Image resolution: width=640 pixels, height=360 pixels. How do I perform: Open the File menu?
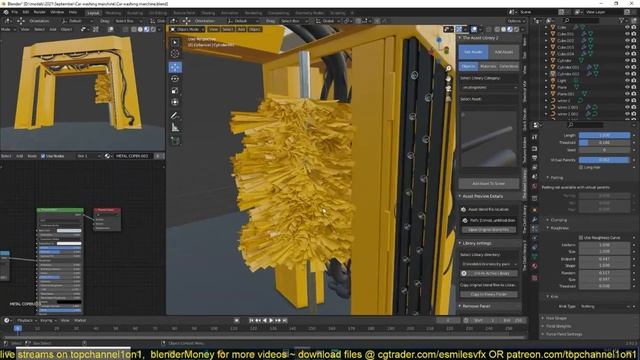[x=15, y=12]
